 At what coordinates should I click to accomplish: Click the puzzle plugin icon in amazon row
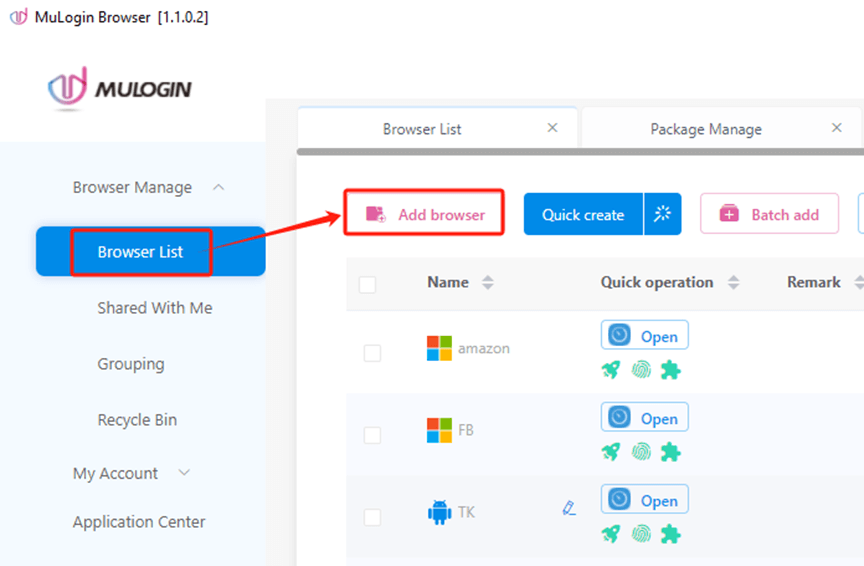click(x=671, y=370)
